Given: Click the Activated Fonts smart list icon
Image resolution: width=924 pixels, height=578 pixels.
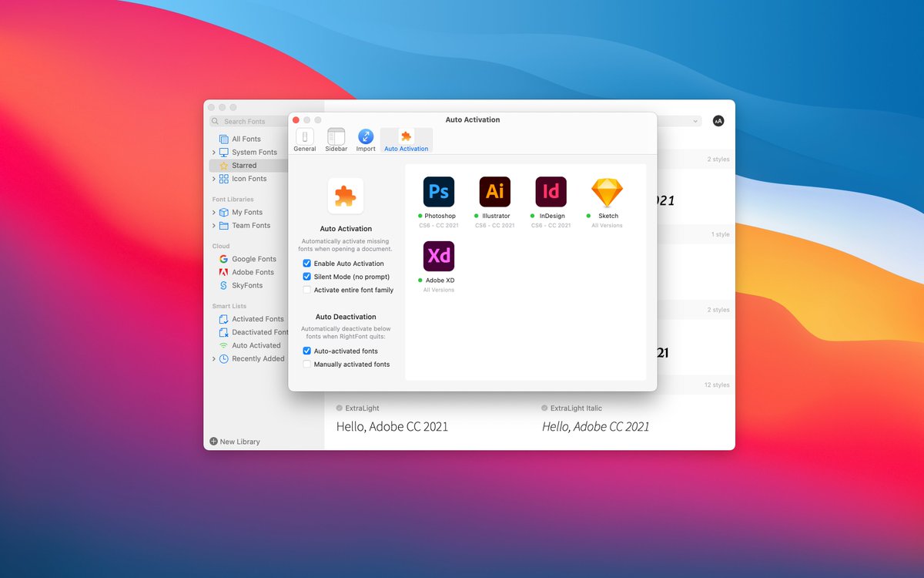Looking at the screenshot, I should point(223,318).
